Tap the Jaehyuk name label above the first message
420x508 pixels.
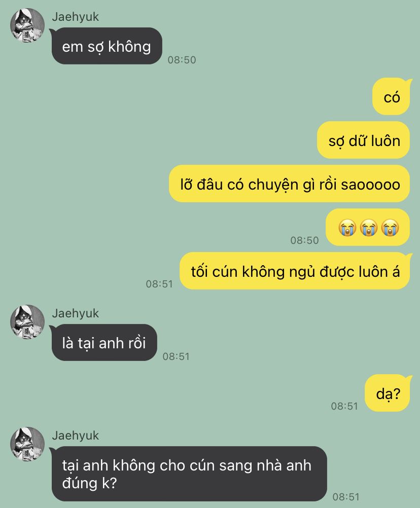75,17
